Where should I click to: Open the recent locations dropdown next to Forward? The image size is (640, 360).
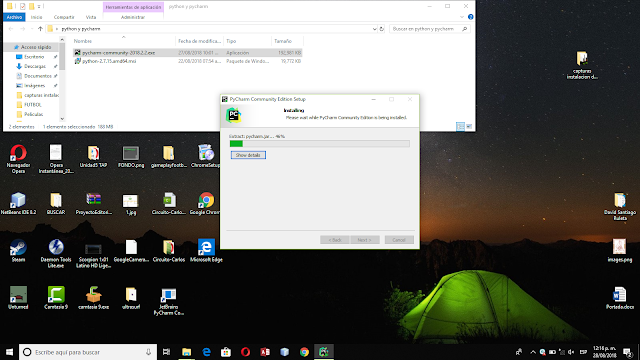pos(32,29)
